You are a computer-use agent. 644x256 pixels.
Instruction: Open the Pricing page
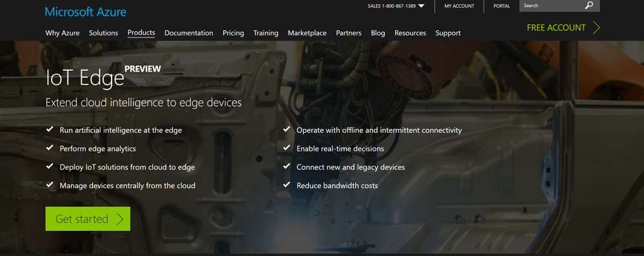click(x=233, y=33)
